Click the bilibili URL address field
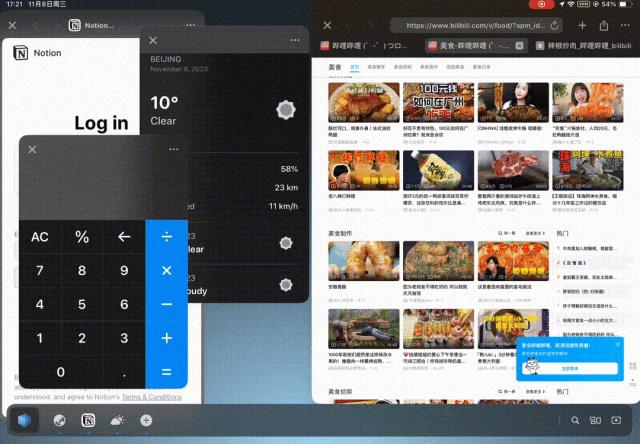 (x=476, y=25)
